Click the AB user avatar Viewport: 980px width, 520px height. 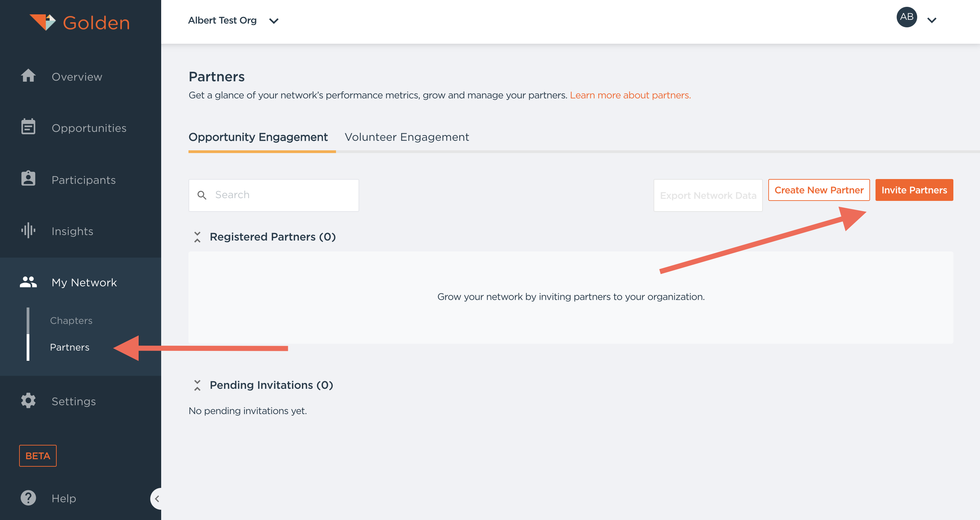pos(906,17)
